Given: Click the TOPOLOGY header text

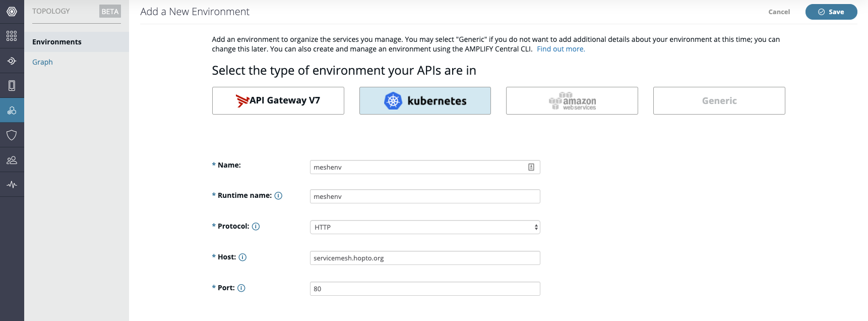Looking at the screenshot, I should [51, 11].
